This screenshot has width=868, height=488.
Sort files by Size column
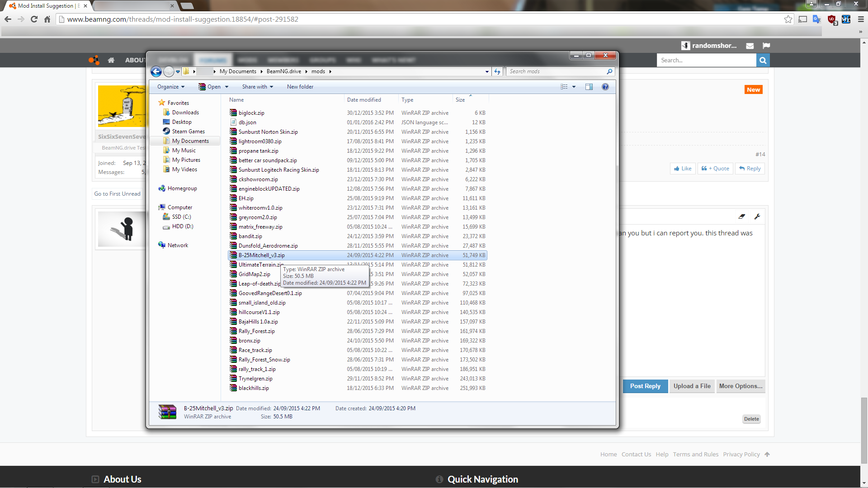[x=470, y=100]
